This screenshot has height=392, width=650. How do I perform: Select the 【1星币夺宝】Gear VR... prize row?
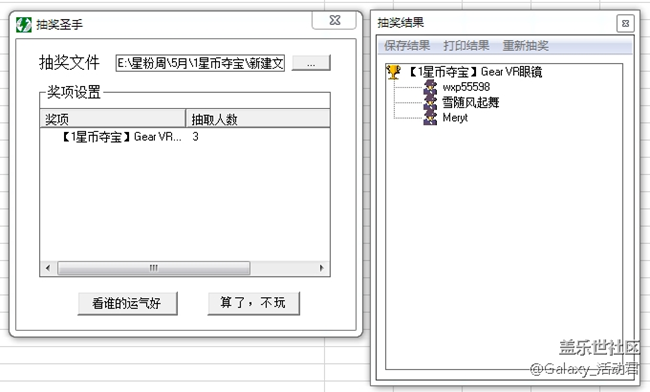(184, 137)
